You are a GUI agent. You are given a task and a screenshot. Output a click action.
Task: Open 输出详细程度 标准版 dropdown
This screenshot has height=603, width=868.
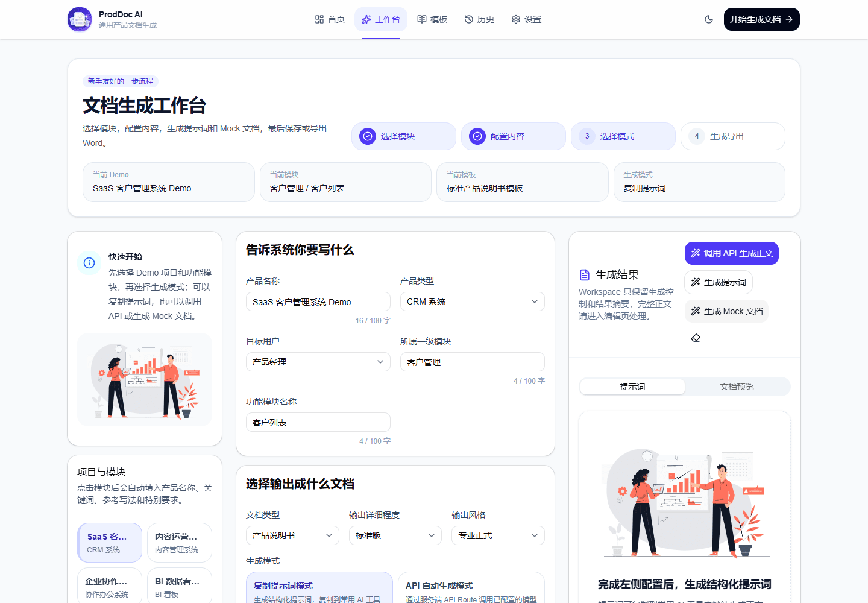point(395,535)
